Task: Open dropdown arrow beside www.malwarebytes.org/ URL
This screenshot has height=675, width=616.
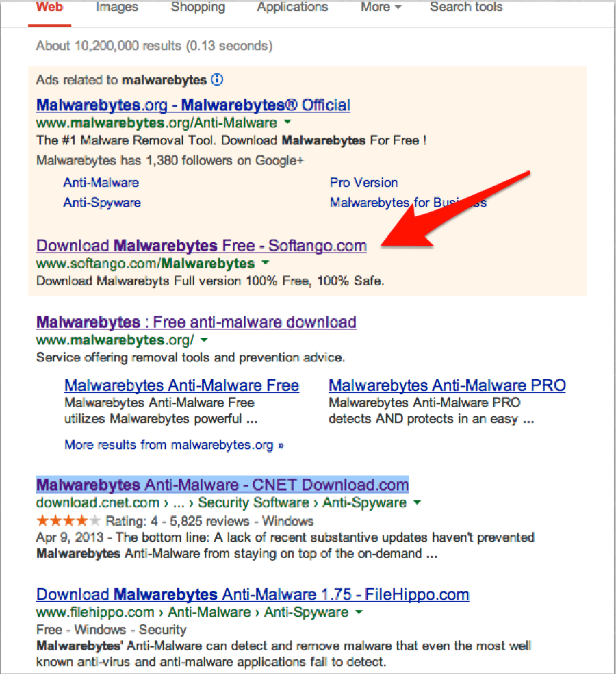Action: click(204, 340)
